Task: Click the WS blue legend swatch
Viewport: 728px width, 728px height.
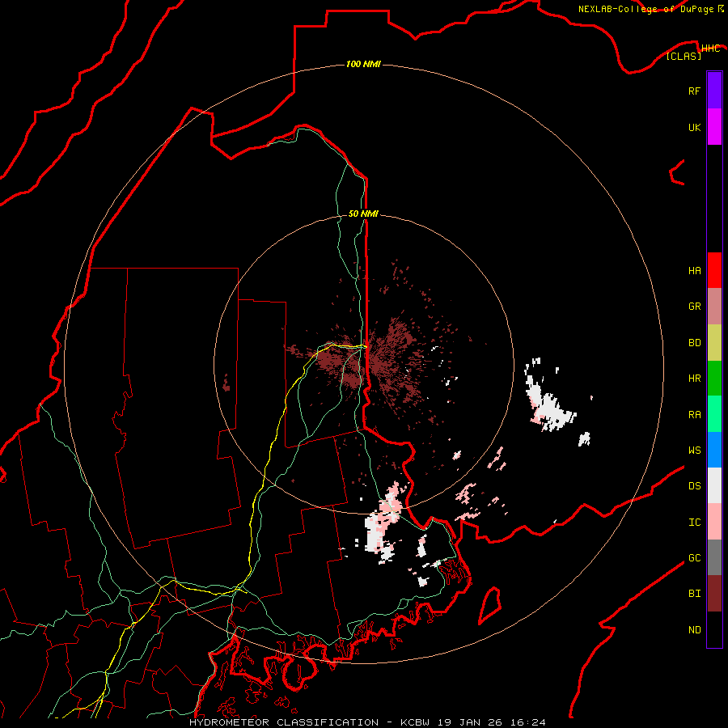Action: pyautogui.click(x=714, y=450)
